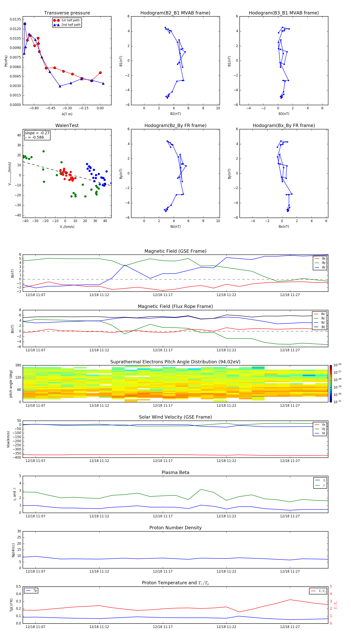The height and width of the screenshot is (644, 351).
Task: Click the '2nd half path' legend entry
Action: click(67, 25)
